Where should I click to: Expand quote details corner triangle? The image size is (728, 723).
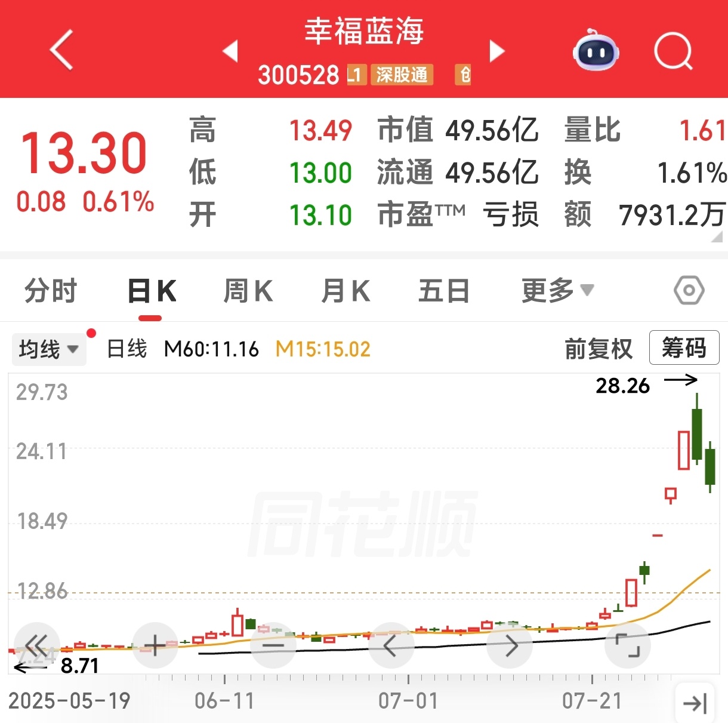[717, 236]
